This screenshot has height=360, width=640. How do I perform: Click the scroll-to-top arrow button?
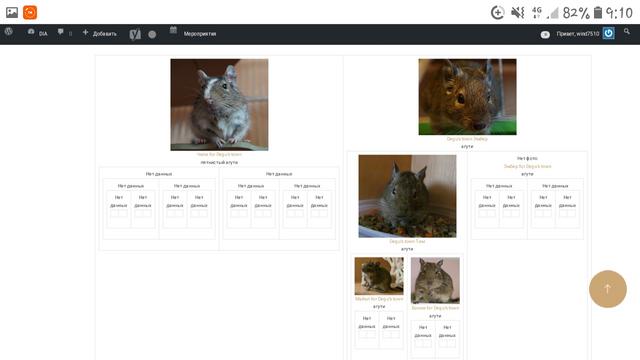[x=608, y=289]
